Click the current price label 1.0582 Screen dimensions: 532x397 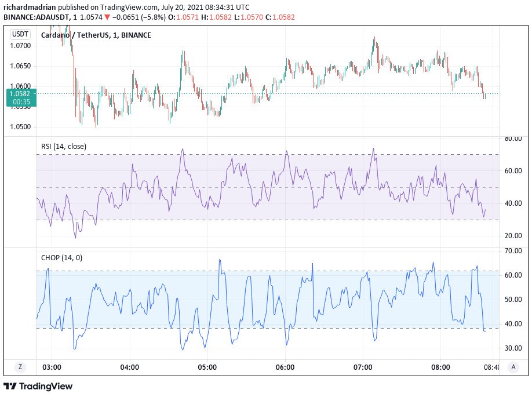point(21,97)
